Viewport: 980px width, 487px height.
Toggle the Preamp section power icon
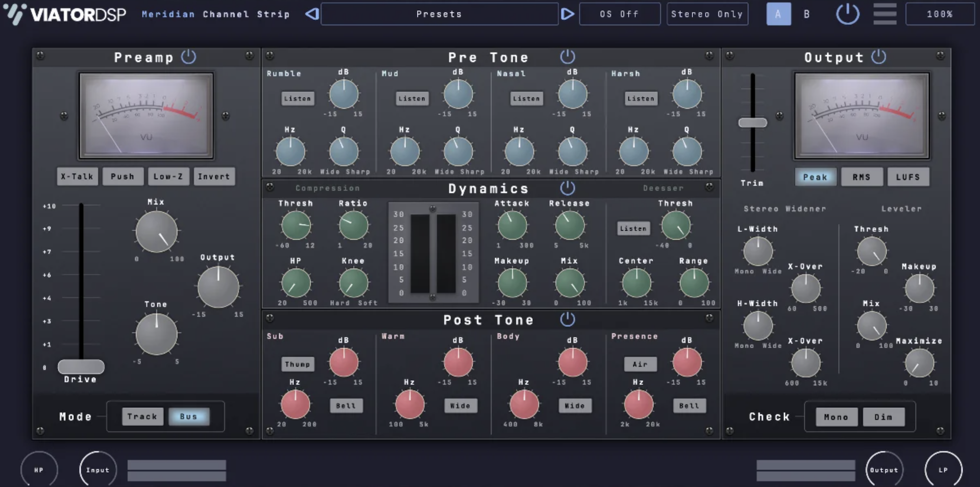(188, 57)
